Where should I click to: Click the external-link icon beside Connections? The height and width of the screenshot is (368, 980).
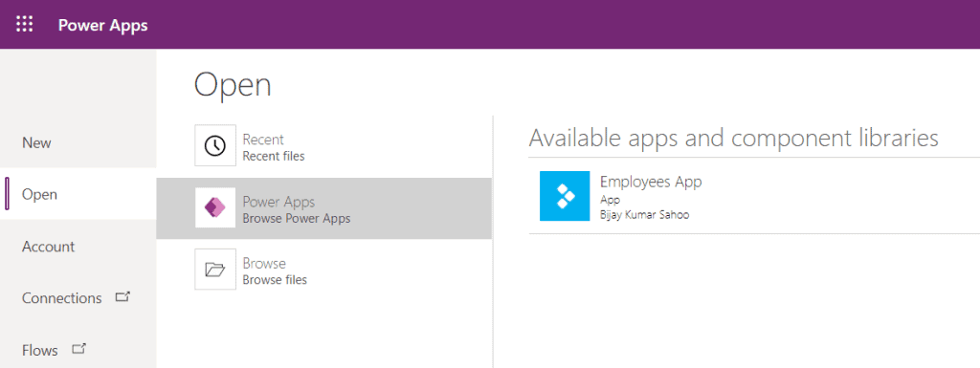tap(122, 297)
